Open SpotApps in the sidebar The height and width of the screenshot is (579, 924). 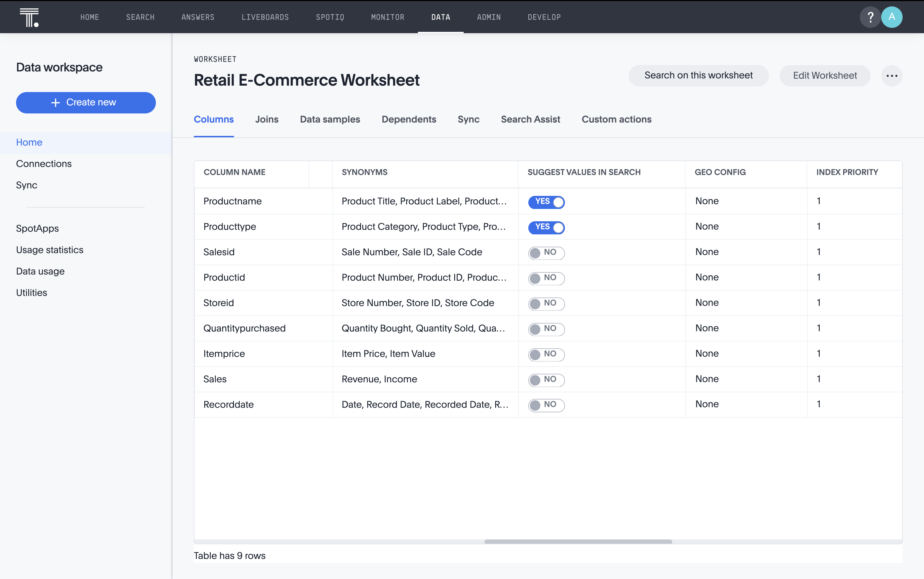(37, 228)
